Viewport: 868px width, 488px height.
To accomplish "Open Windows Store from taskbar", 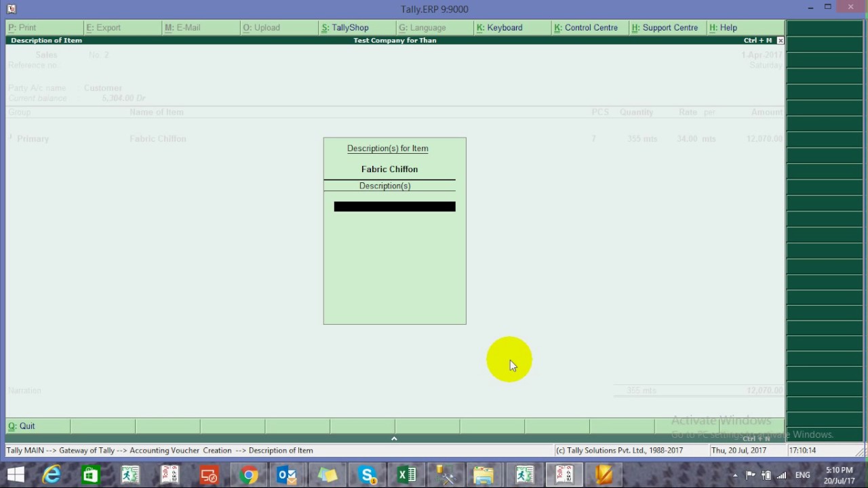I will 91,475.
